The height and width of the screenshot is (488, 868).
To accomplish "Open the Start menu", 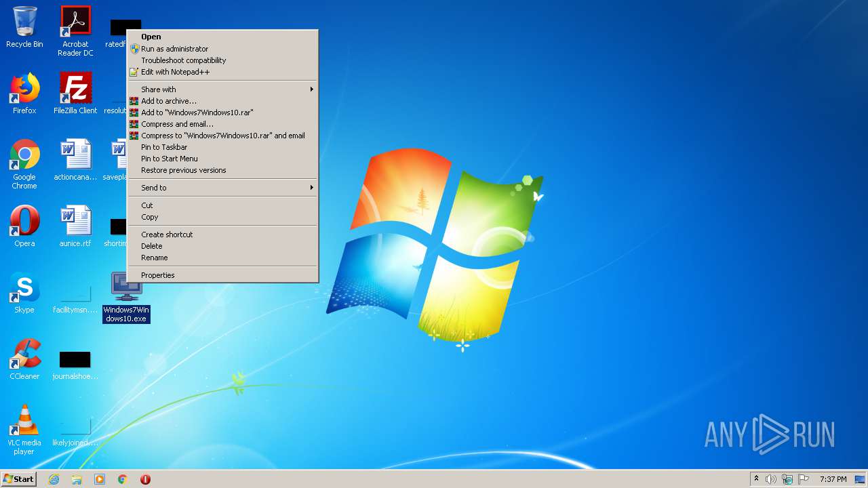I will pyautogui.click(x=18, y=479).
